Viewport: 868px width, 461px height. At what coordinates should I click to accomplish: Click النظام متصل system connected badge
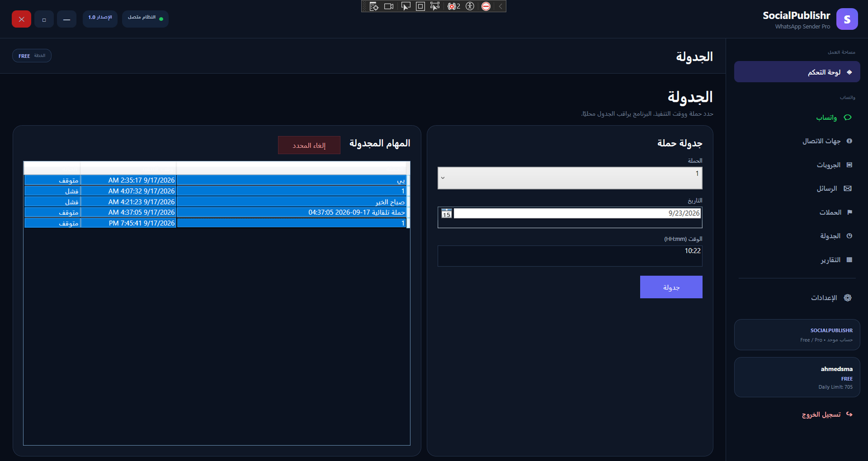[145, 18]
